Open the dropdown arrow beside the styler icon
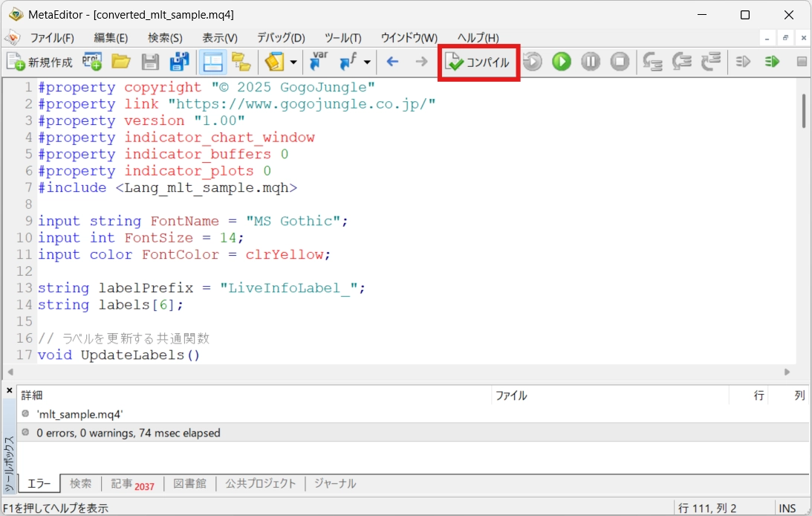The height and width of the screenshot is (516, 812). pos(294,62)
